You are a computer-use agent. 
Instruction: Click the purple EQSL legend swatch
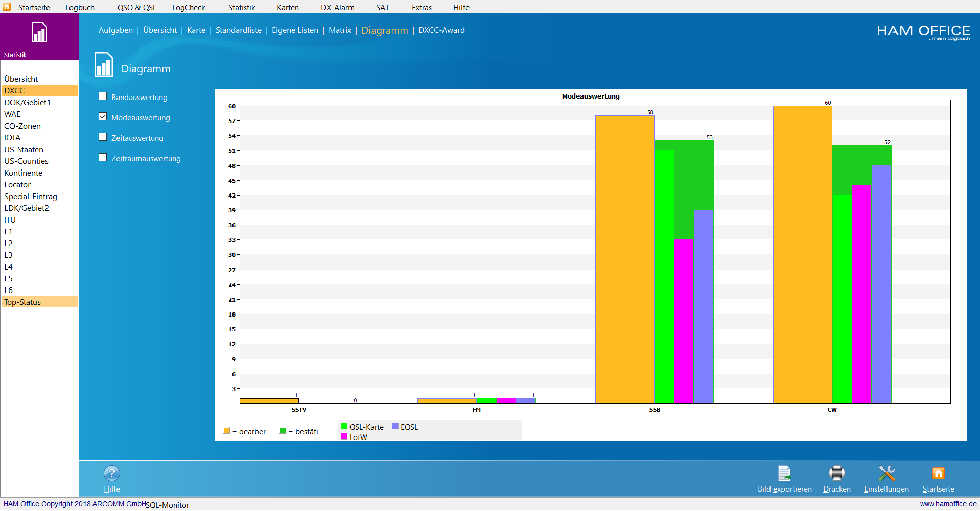395,426
